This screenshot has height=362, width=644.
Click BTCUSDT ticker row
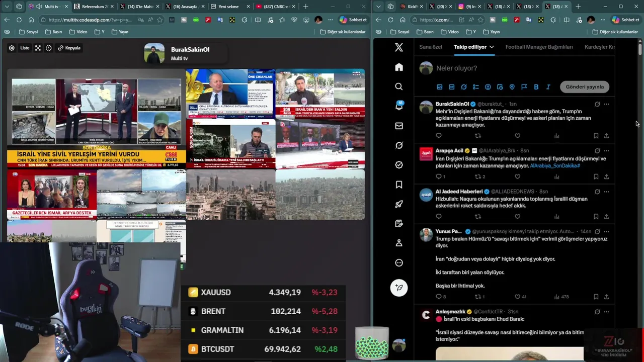tap(263, 349)
